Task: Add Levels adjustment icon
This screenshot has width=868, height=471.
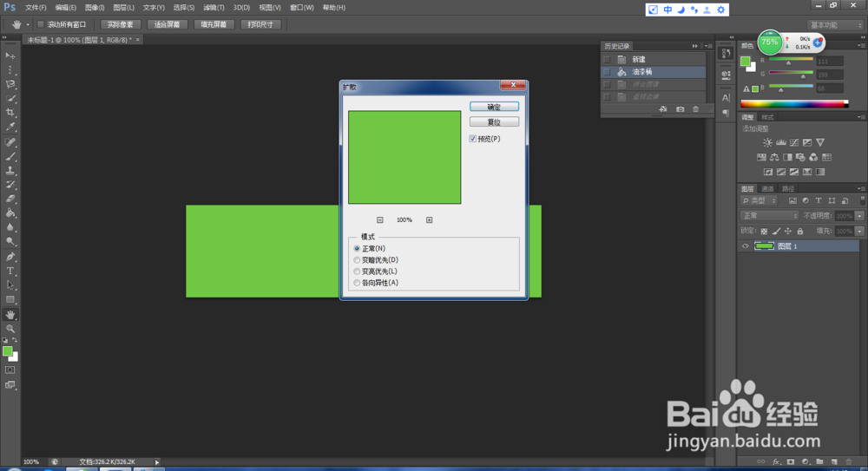Action: pos(781,143)
